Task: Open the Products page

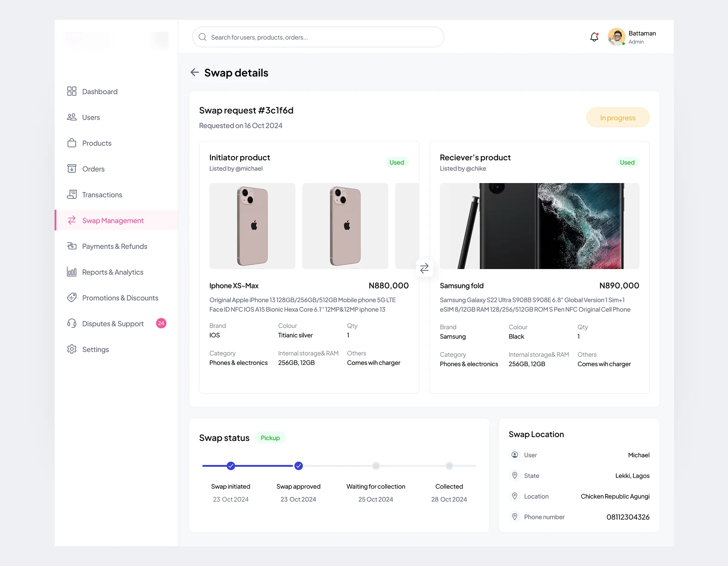Action: pos(117,143)
